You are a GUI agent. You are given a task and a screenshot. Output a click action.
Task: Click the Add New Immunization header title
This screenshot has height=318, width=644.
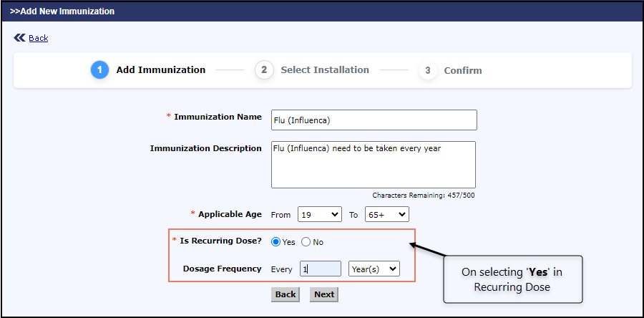[x=62, y=11]
